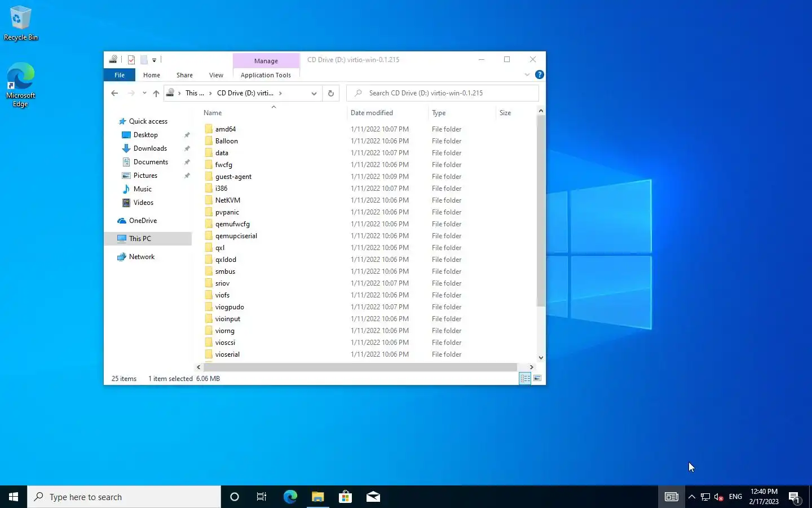
Task: Click the muted volume tray icon
Action: (x=719, y=497)
